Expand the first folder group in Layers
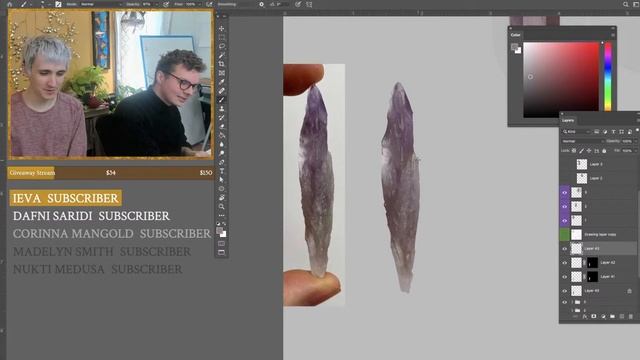Image resolution: width=640 pixels, height=360 pixels. 572,302
